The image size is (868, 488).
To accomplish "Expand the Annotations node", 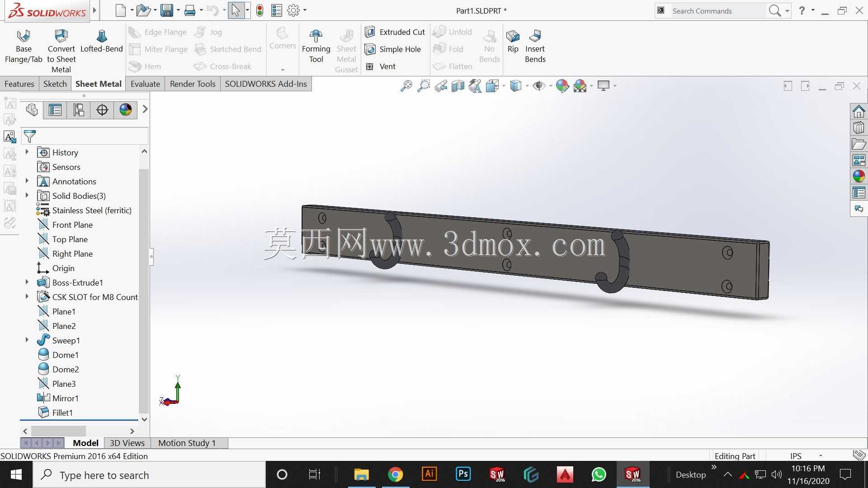I will 27,181.
